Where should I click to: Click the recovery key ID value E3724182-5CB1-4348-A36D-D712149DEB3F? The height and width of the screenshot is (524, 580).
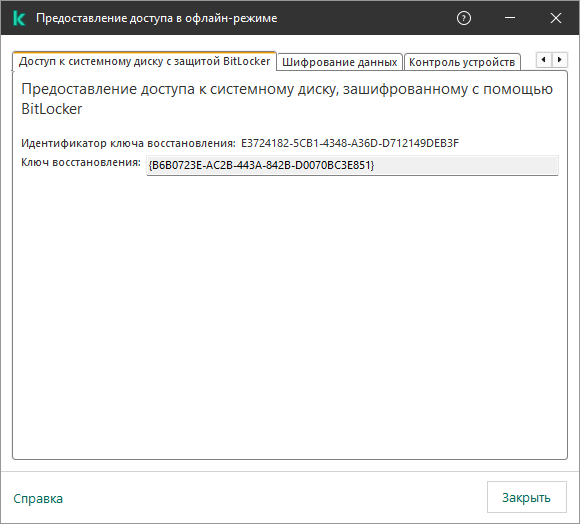(350, 143)
